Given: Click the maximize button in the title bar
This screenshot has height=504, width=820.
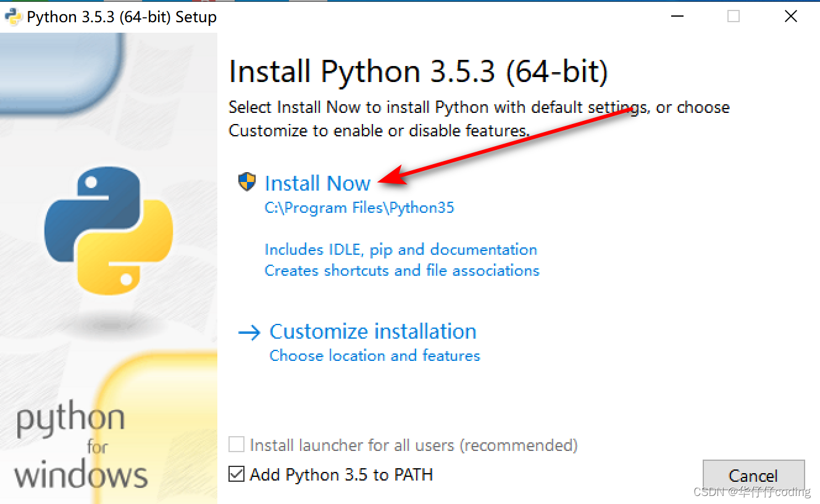Looking at the screenshot, I should point(734,17).
